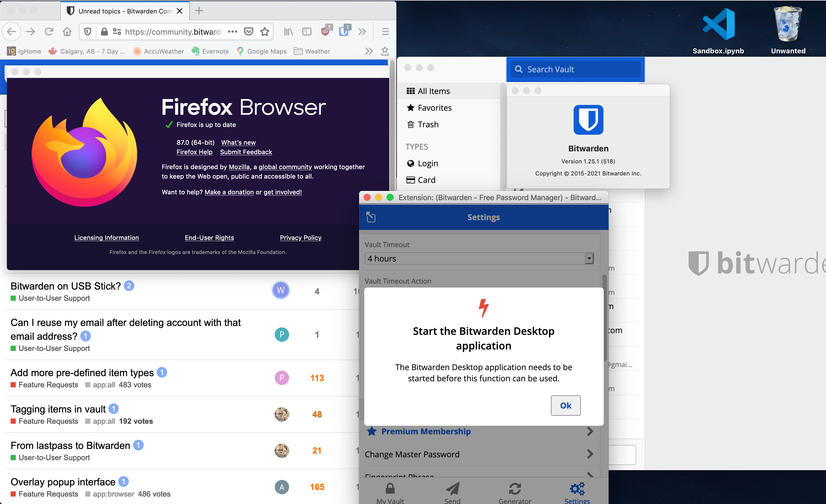Toggle the Firefox sidebar icon
The image size is (826, 504).
307,32
